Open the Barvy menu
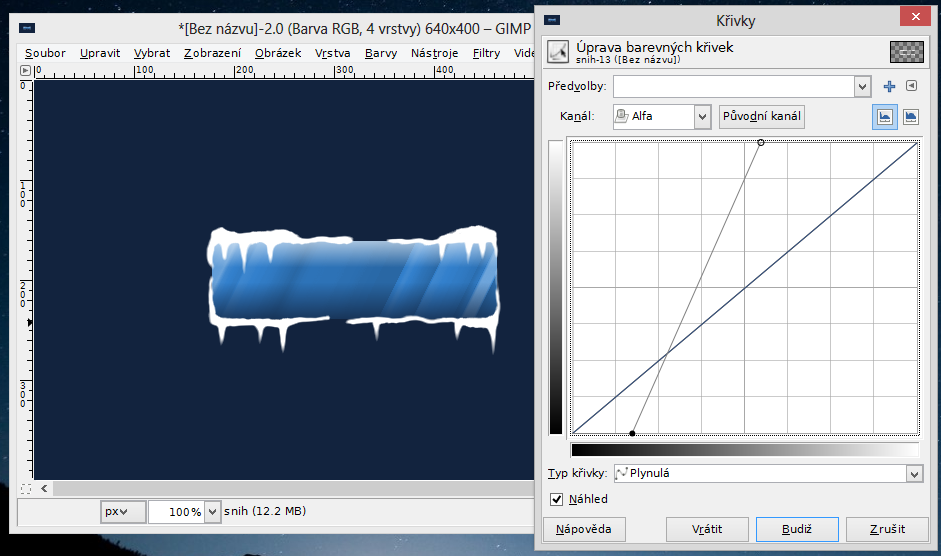This screenshot has width=941, height=556. pyautogui.click(x=381, y=53)
